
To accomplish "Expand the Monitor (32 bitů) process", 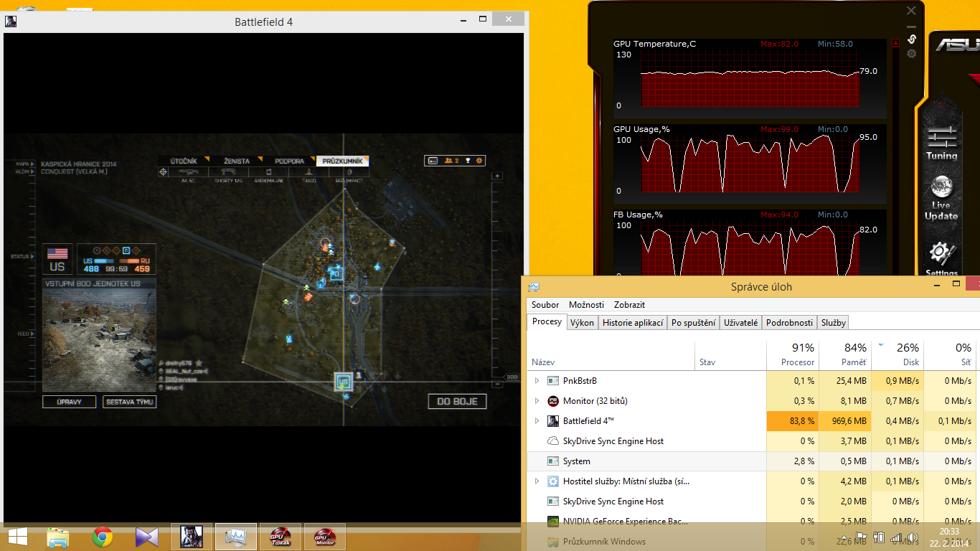I will (x=537, y=401).
